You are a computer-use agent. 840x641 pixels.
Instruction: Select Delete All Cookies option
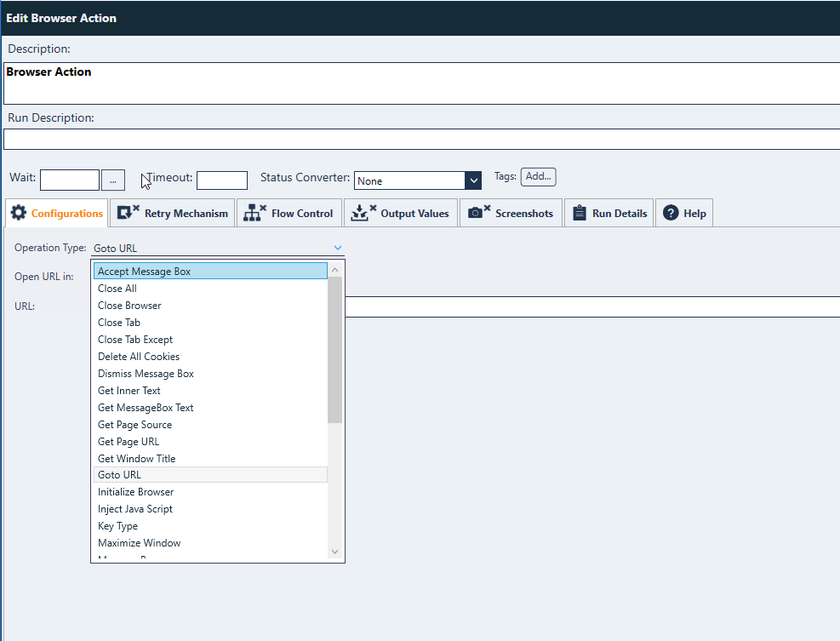pos(139,357)
